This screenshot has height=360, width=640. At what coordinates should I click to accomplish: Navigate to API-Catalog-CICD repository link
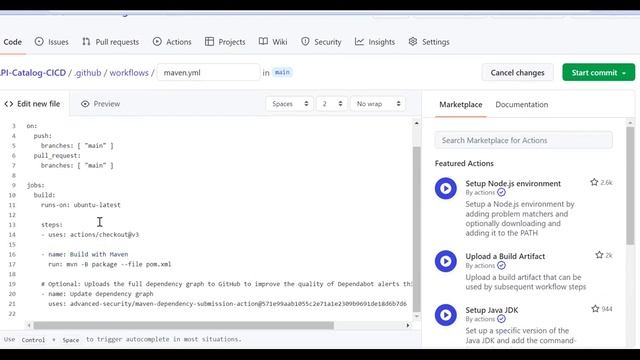click(x=33, y=73)
